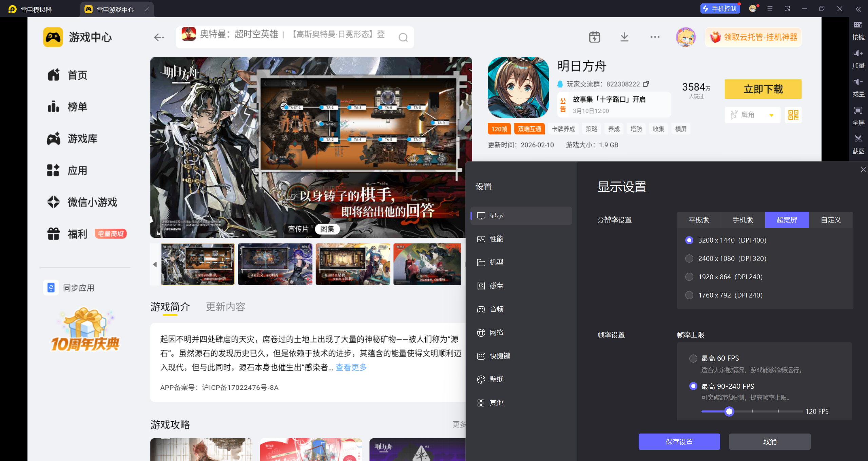Viewport: 868px width, 461px height.
Task: Go back with the arrow icon
Action: pyautogui.click(x=159, y=37)
